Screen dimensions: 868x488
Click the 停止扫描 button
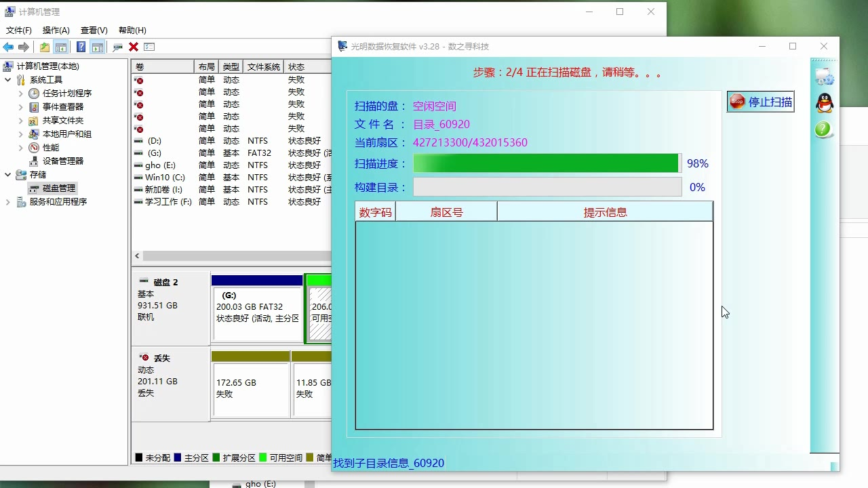coord(760,102)
